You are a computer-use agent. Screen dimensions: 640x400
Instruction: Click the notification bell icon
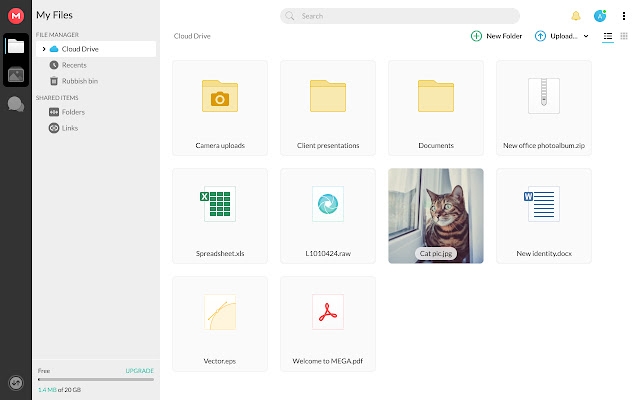[575, 16]
